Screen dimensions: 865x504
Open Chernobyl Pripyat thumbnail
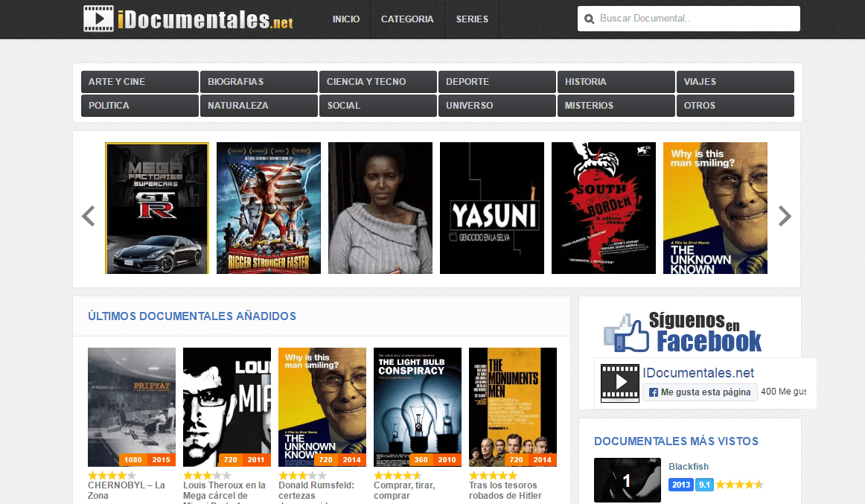(x=132, y=407)
